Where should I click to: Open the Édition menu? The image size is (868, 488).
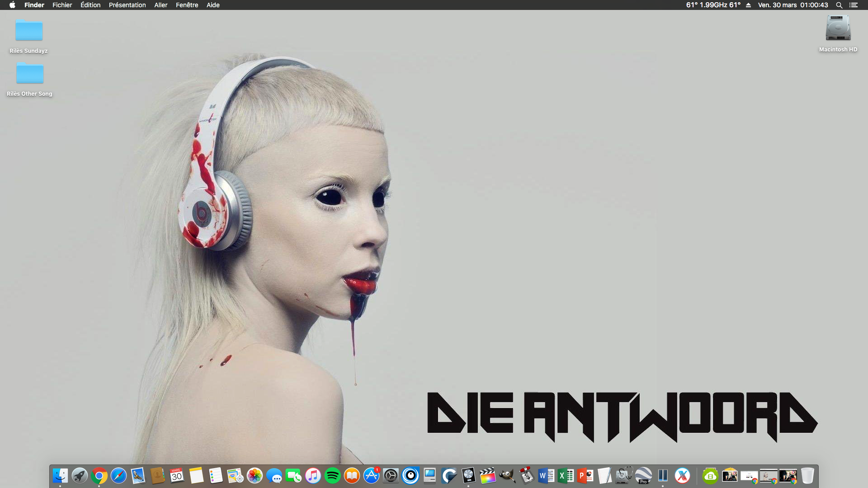point(90,5)
